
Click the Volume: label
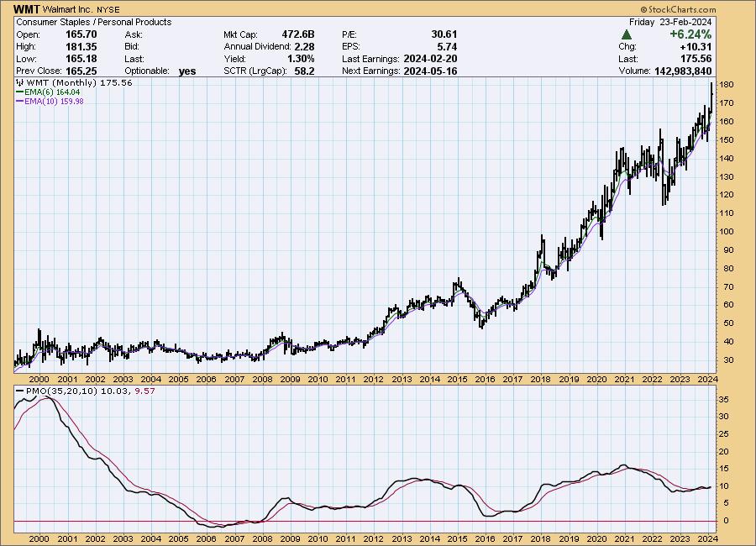click(635, 71)
